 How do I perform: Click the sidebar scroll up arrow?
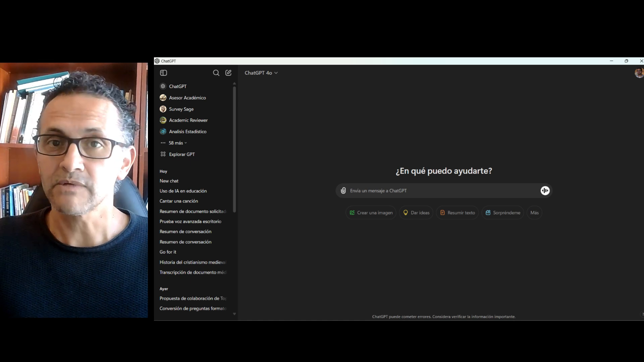(234, 83)
